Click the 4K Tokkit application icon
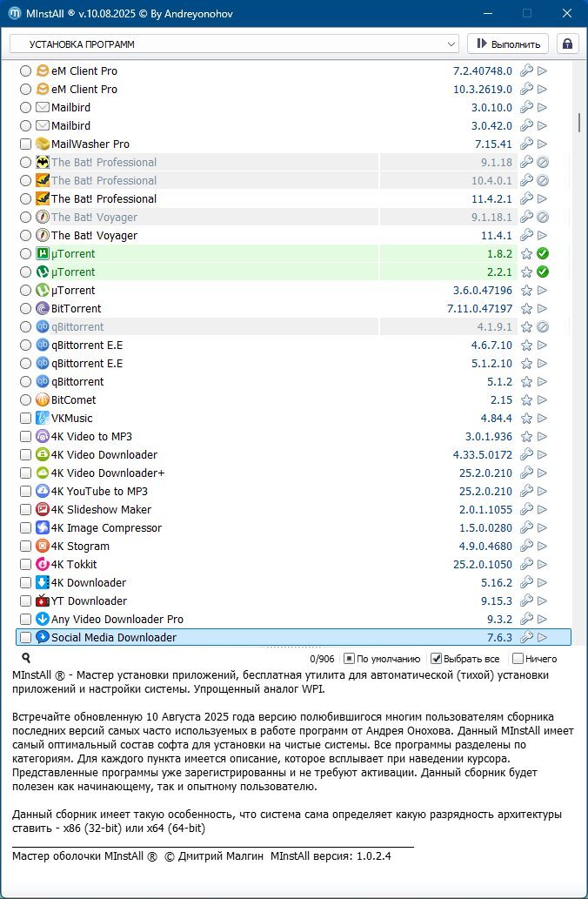 pyautogui.click(x=43, y=565)
